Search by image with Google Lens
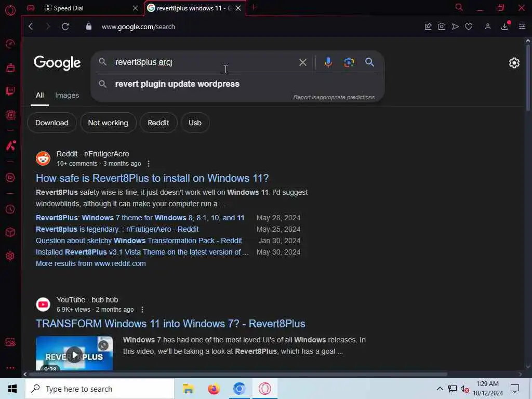 point(349,62)
